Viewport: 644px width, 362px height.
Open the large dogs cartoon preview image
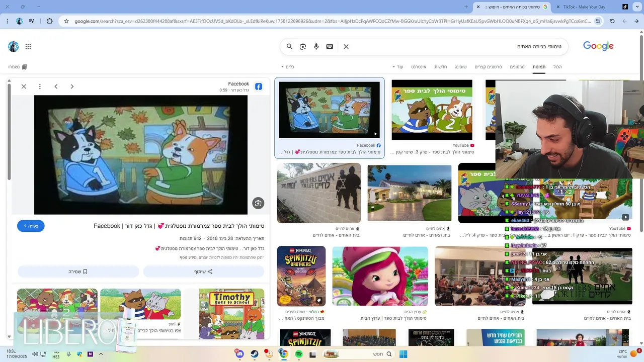pyautogui.click(x=141, y=155)
